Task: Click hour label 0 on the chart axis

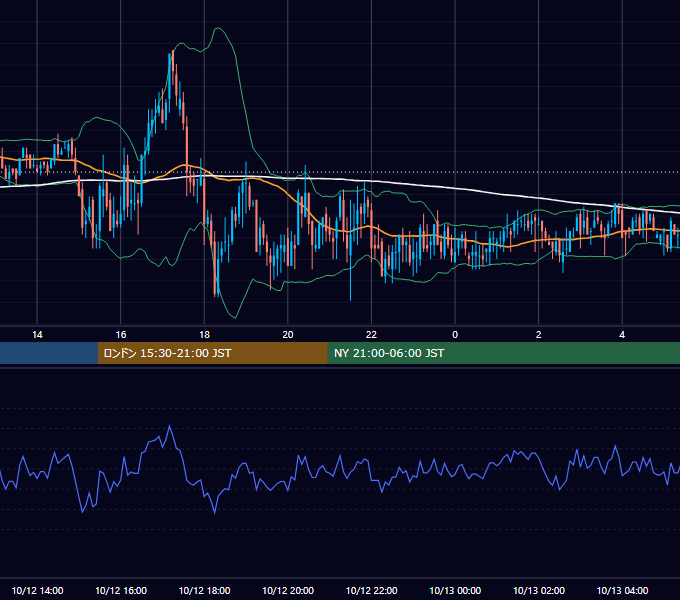Action: tap(455, 335)
